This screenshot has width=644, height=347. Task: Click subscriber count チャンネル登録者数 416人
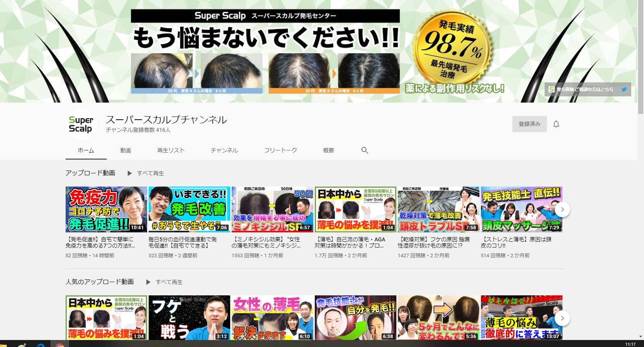pyautogui.click(x=138, y=130)
